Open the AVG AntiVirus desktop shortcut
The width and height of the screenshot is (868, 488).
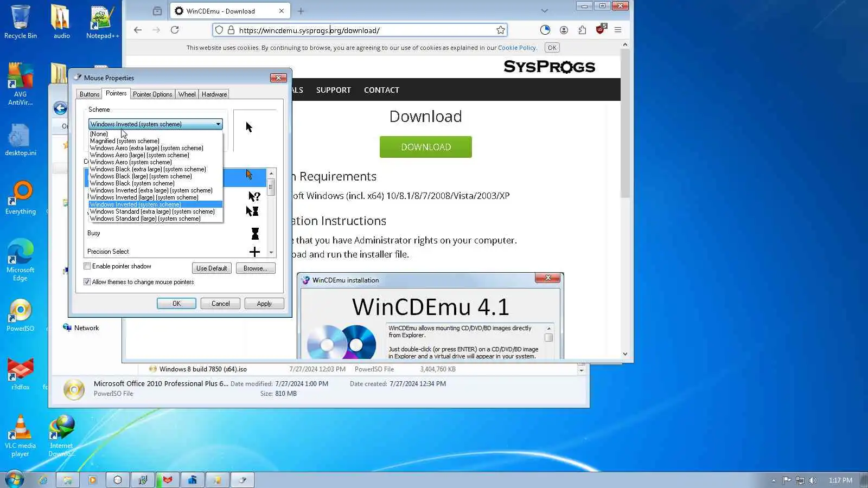[x=20, y=84]
